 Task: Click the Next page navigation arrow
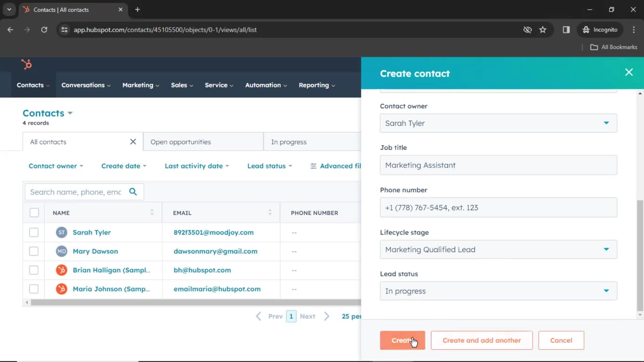point(326,316)
